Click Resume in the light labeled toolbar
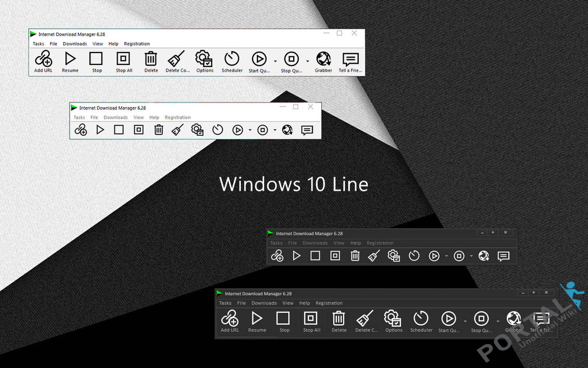This screenshot has width=588, height=368. tap(70, 61)
